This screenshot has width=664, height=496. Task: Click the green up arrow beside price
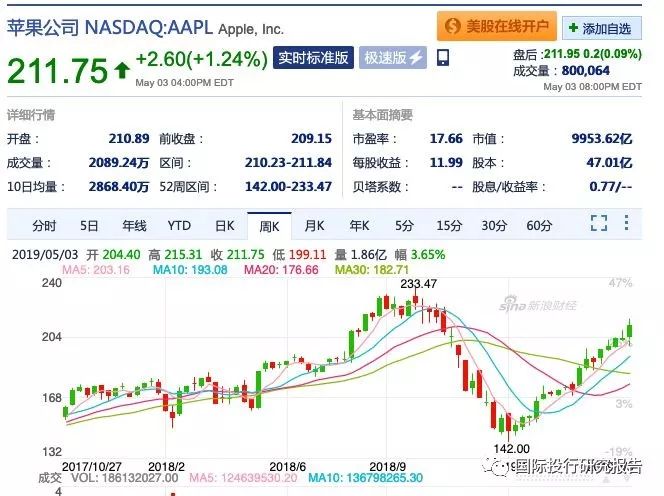click(x=122, y=71)
